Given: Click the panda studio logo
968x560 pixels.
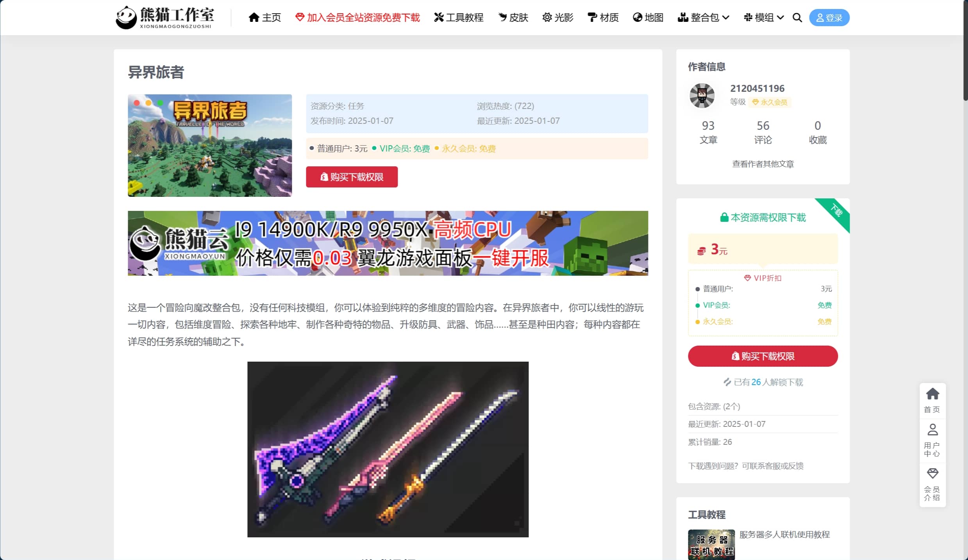Looking at the screenshot, I should [x=165, y=18].
